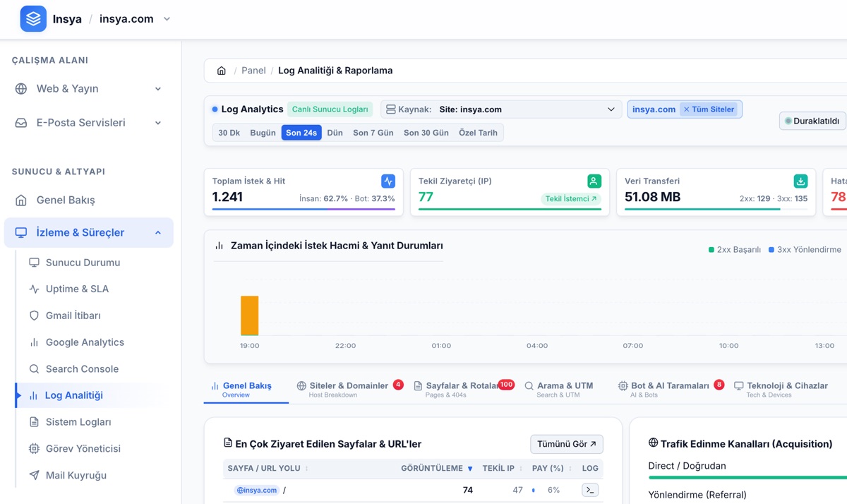Image resolution: width=847 pixels, height=504 pixels.
Task: Sort by the GÖRÜNTÜLEME column header
Action: 437,468
